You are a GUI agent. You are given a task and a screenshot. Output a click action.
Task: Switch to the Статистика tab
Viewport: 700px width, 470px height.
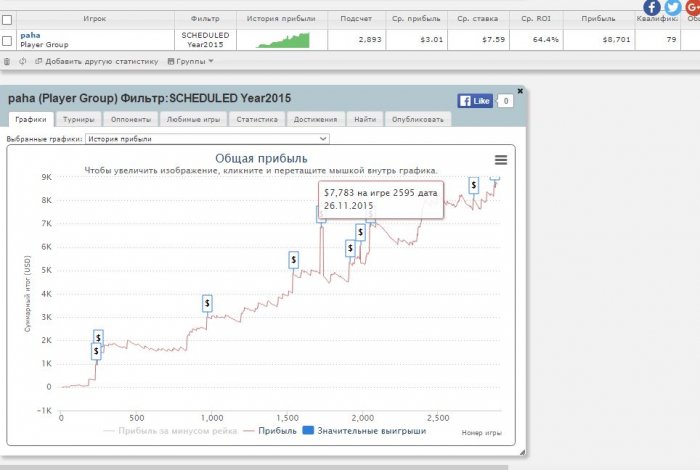pyautogui.click(x=257, y=119)
